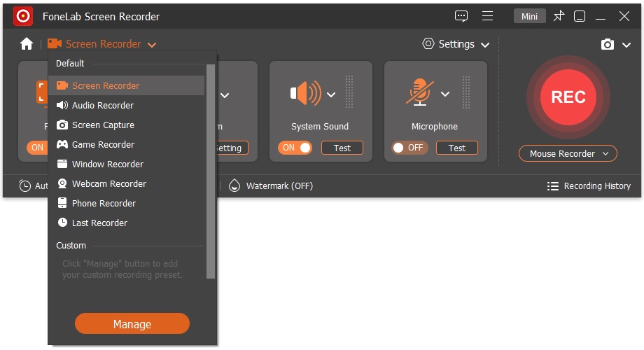This screenshot has height=350, width=644.
Task: Open the Mouse Recorder dropdown
Action: point(568,153)
